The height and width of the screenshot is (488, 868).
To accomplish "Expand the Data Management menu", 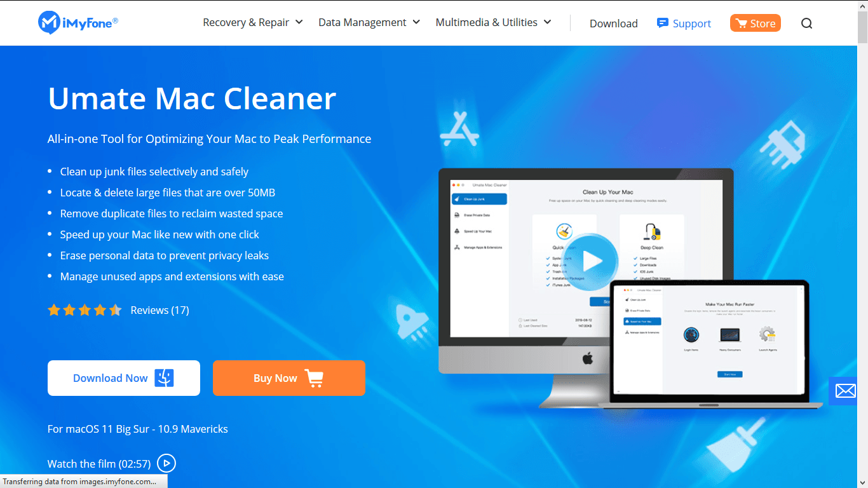I will (369, 22).
